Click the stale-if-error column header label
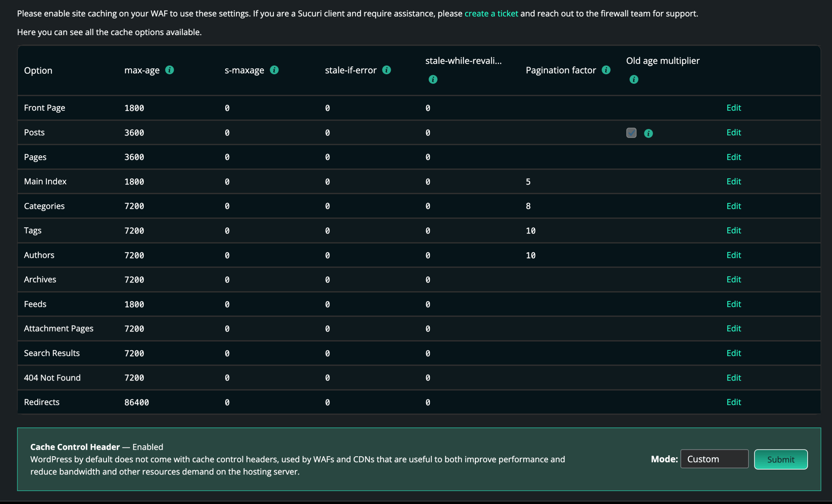The width and height of the screenshot is (832, 504). tap(350, 70)
